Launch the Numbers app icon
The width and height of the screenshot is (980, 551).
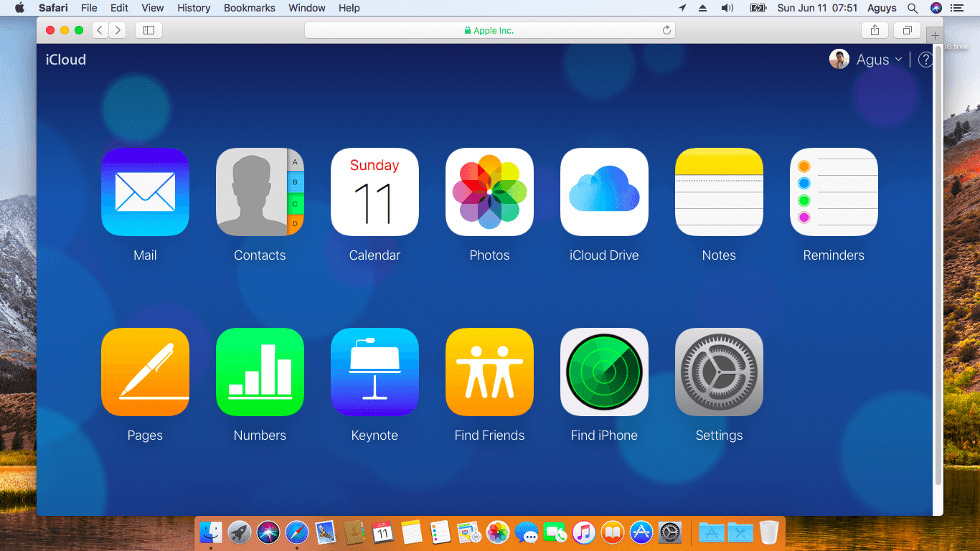260,372
